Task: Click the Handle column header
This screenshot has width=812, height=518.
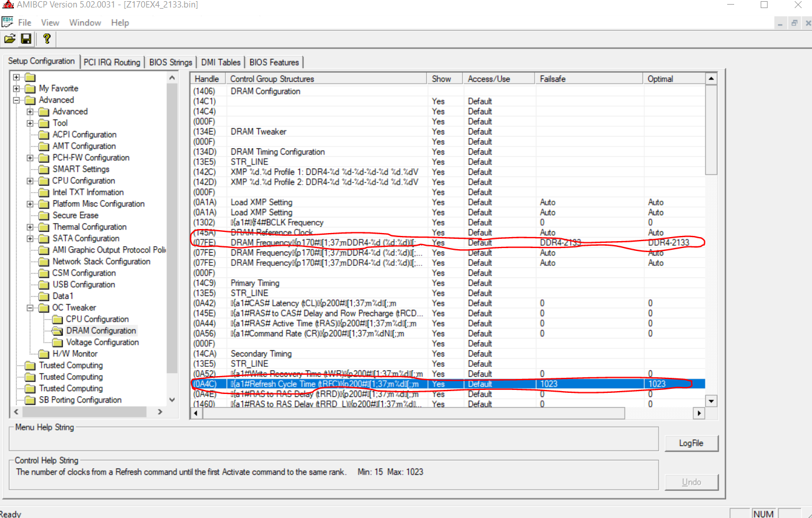Action: pyautogui.click(x=208, y=79)
